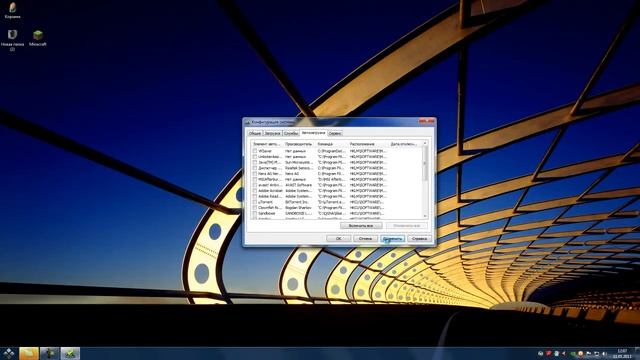Toggle the MSIAfterburner startup checkbox
The width and height of the screenshot is (640, 360).
(x=255, y=180)
